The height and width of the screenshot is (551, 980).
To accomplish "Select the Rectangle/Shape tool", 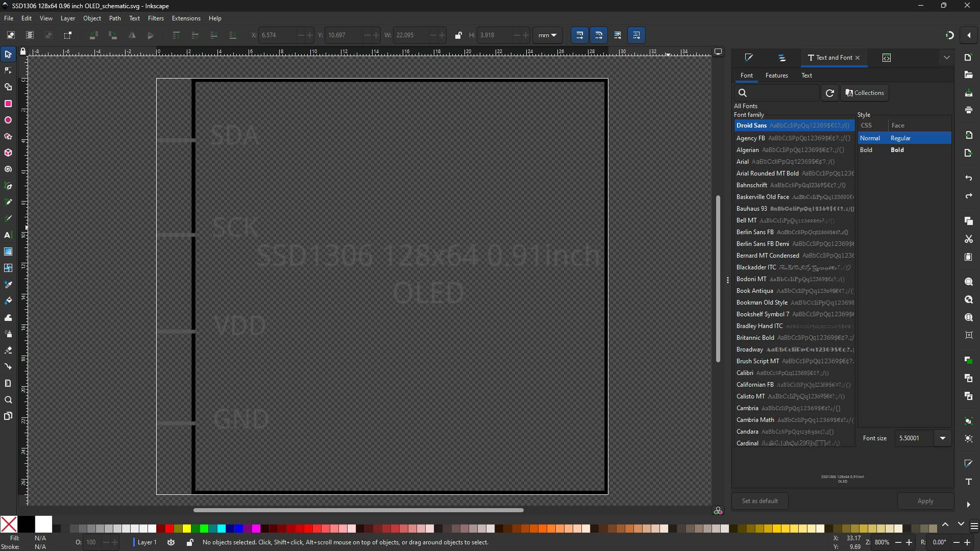I will click(8, 104).
